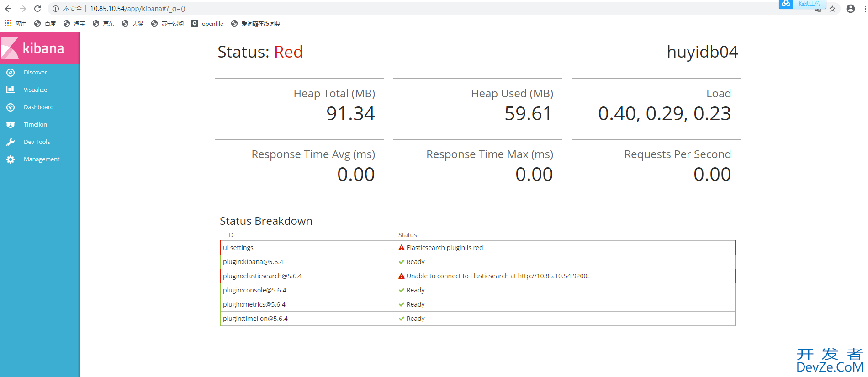Open the apps grid bookmark icon
The height and width of the screenshot is (377, 868).
click(x=8, y=23)
